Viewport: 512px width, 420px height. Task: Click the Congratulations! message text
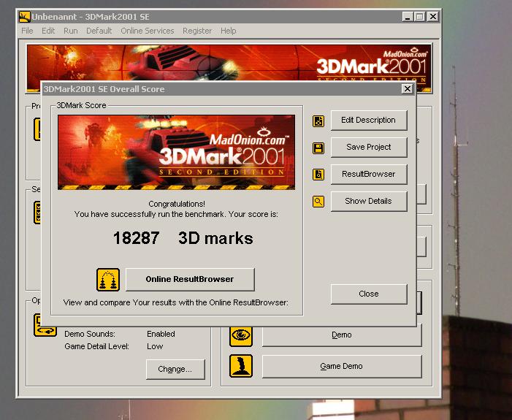177,204
